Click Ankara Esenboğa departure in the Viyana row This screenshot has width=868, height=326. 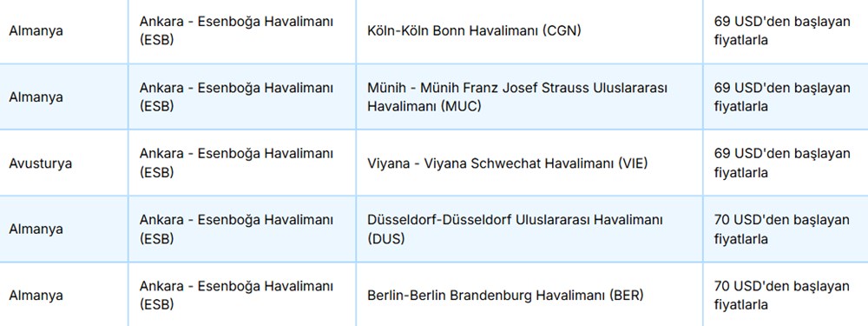click(x=236, y=163)
